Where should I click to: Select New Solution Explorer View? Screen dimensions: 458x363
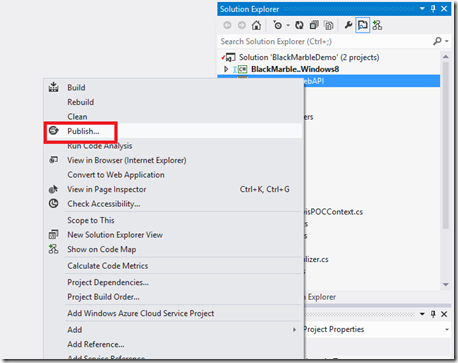point(115,235)
